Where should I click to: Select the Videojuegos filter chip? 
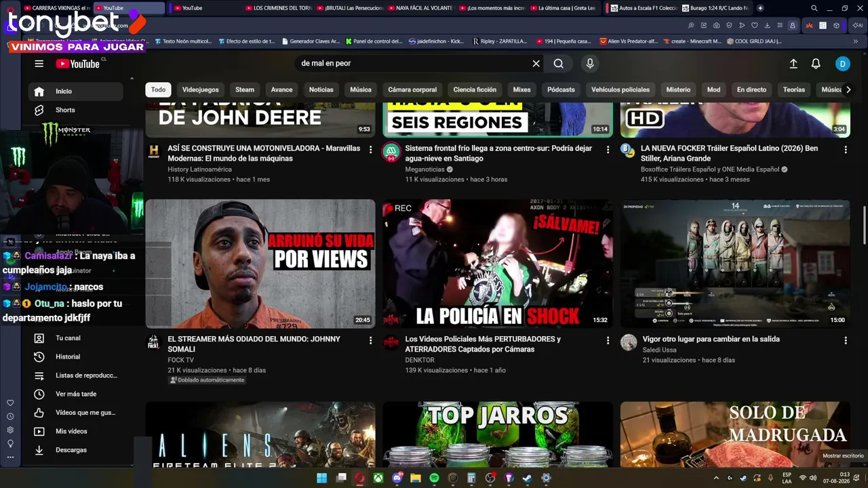pos(200,89)
